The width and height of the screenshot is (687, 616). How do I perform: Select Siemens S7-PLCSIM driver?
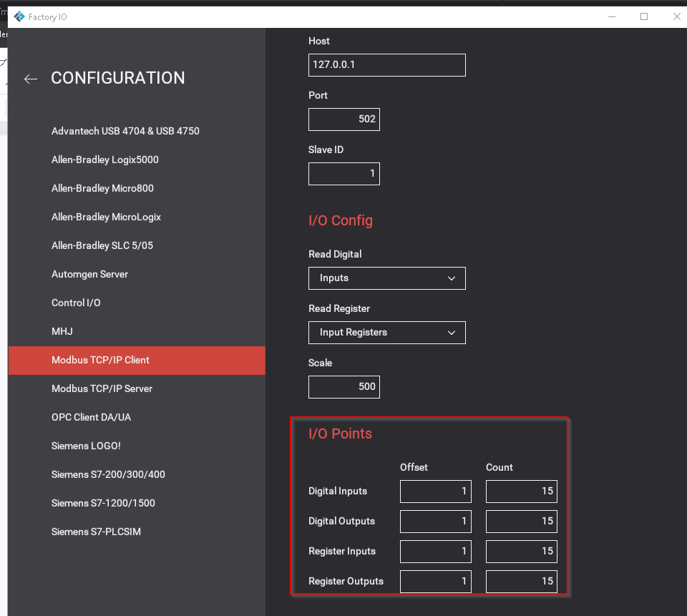click(x=96, y=532)
